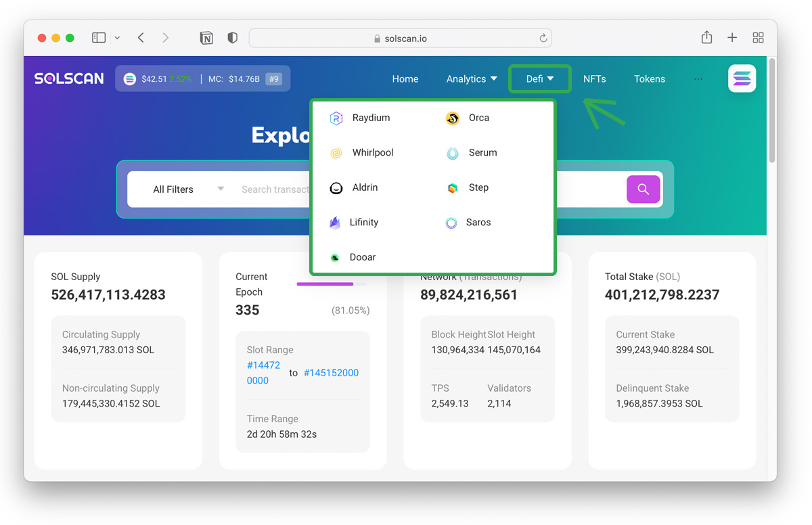Select Raydium from Defi menu
812x525 pixels.
371,118
